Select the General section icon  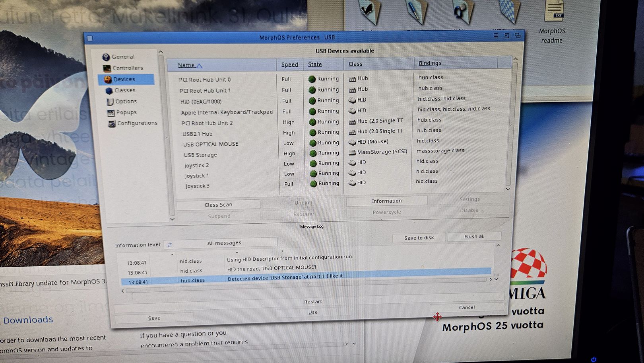[x=106, y=57]
